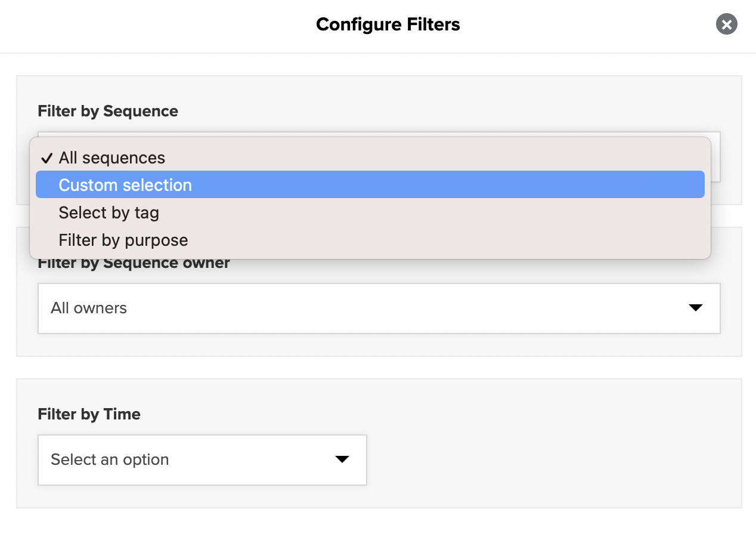
Task: Pick the Select by tag option
Action: (370, 212)
